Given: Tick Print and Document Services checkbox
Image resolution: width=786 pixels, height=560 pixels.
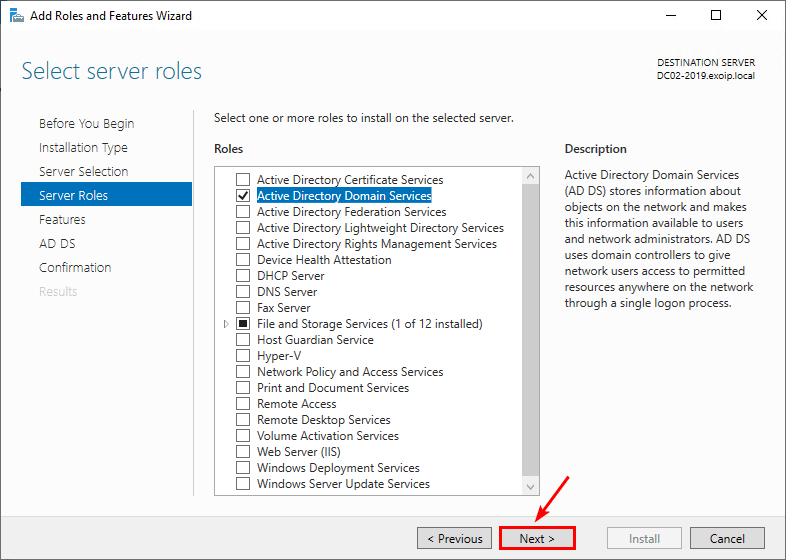Looking at the screenshot, I should (243, 388).
